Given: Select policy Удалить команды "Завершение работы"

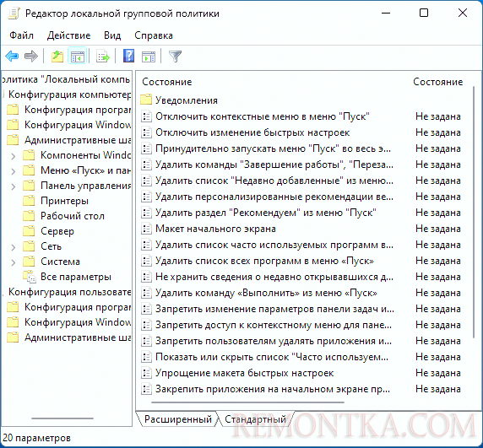Looking at the screenshot, I should (274, 165).
